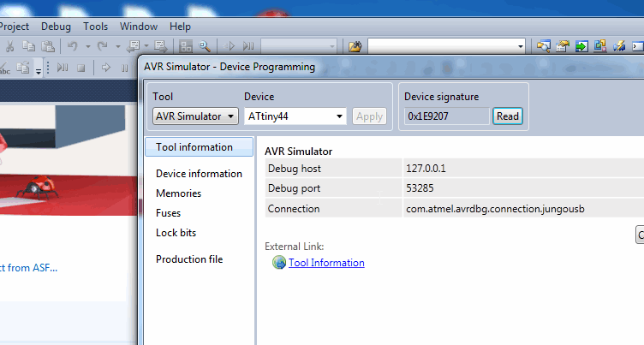The width and height of the screenshot is (644, 345).
Task: Open the empty toolbar combo box dropdown arrow
Action: (520, 45)
